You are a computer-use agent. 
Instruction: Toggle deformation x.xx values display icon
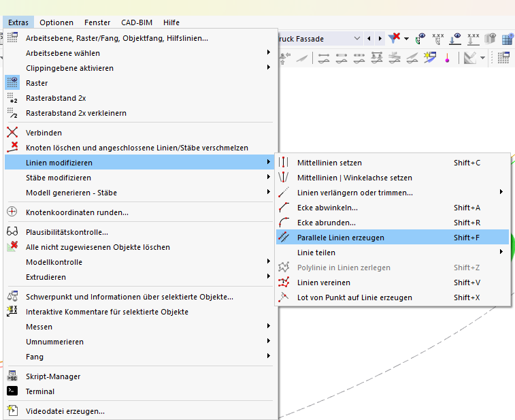[x=437, y=38]
